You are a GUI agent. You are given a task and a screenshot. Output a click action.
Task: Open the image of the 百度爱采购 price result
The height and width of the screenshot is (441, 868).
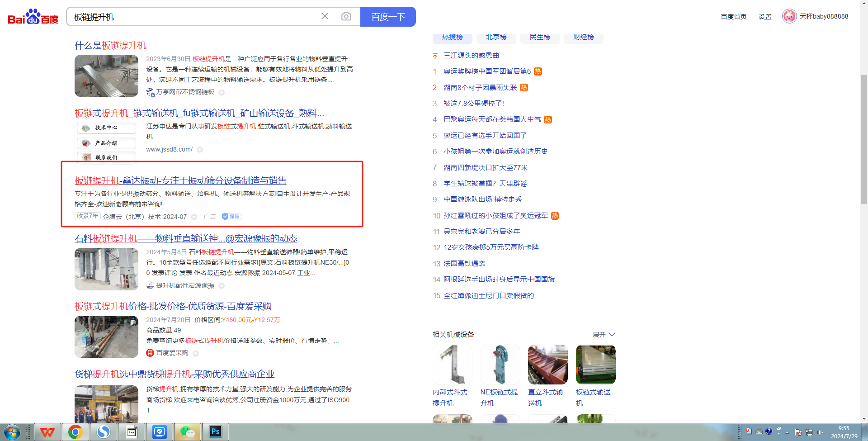point(106,337)
